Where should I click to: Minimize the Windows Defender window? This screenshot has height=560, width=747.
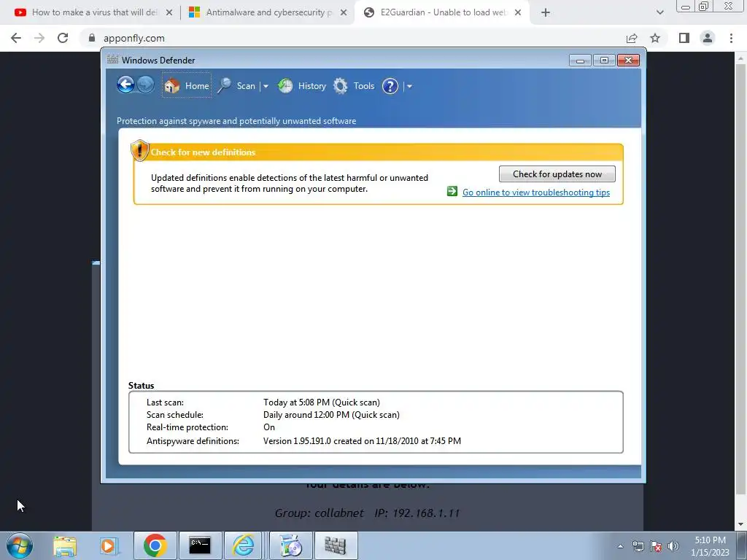[580, 60]
